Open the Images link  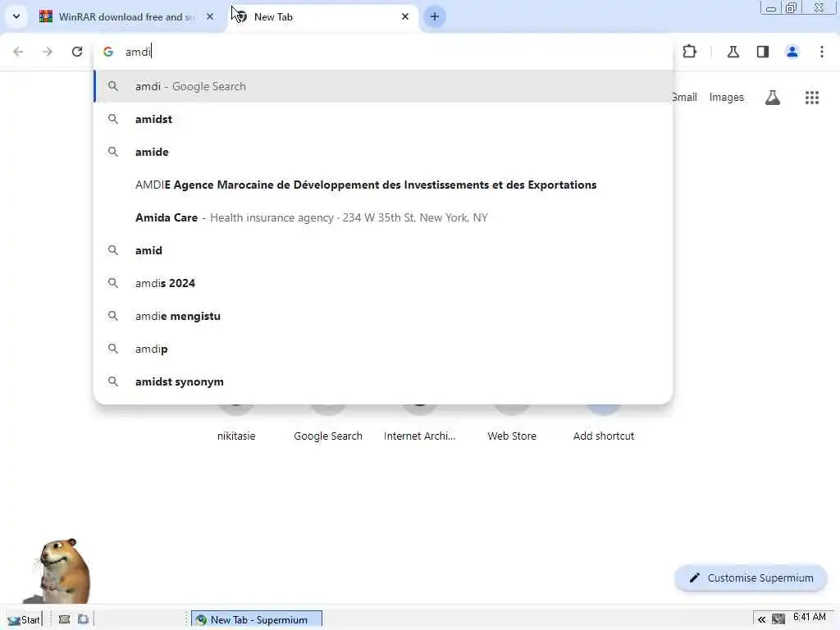click(x=727, y=98)
